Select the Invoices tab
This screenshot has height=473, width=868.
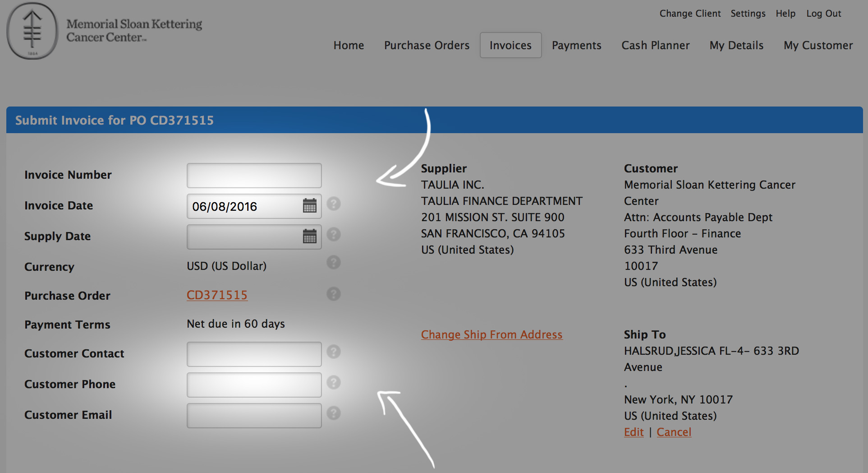510,45
